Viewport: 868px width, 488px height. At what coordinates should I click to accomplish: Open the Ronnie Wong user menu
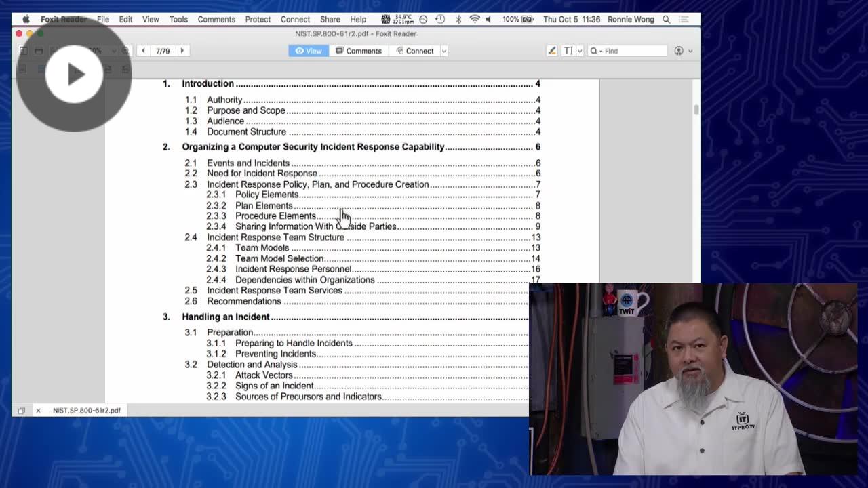[631, 19]
